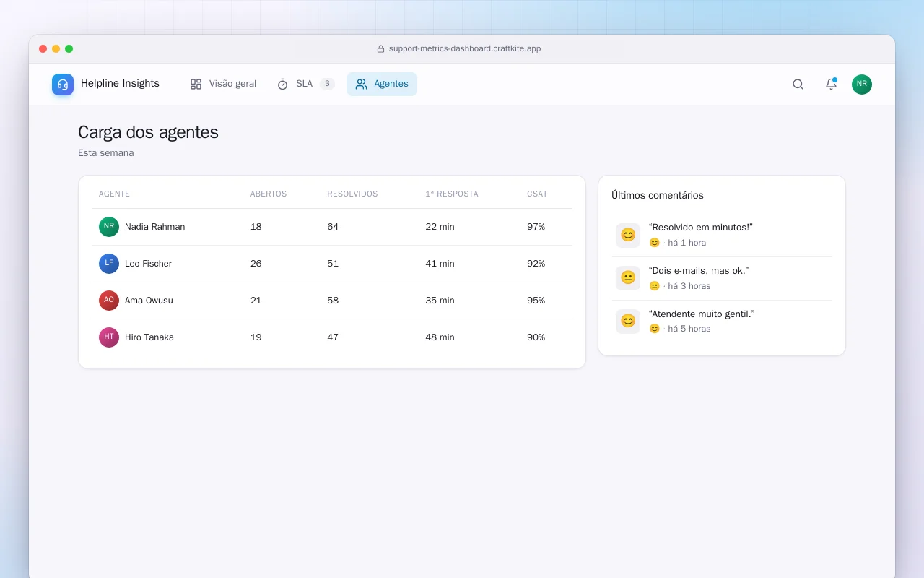Switch to the Visão geral tab

click(x=223, y=84)
